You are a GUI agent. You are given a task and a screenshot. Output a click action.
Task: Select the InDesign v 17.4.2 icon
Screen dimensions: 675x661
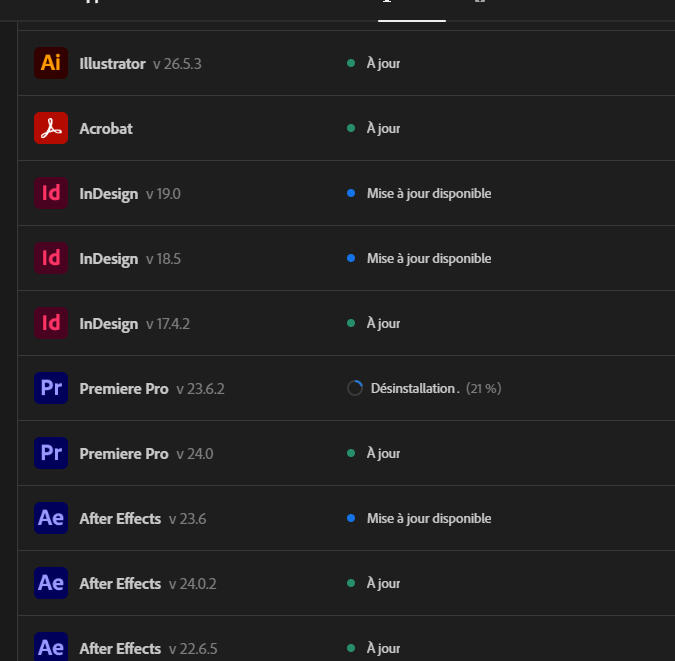tap(51, 323)
